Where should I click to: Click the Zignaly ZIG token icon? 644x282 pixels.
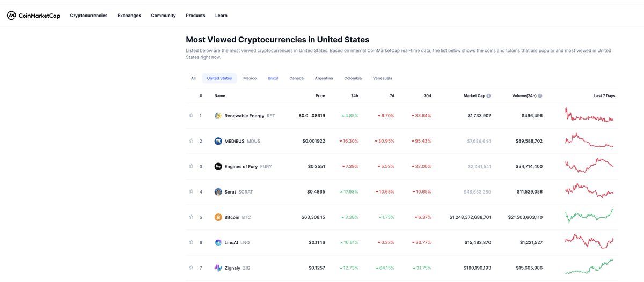click(x=218, y=268)
